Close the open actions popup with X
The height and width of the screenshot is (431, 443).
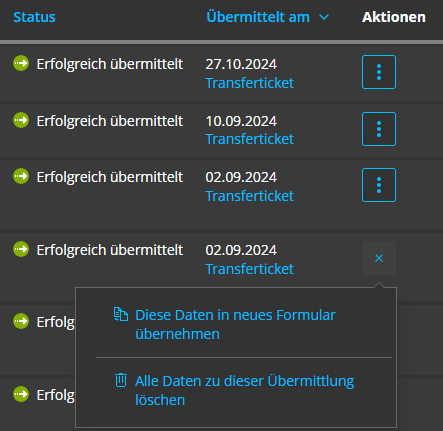379,258
